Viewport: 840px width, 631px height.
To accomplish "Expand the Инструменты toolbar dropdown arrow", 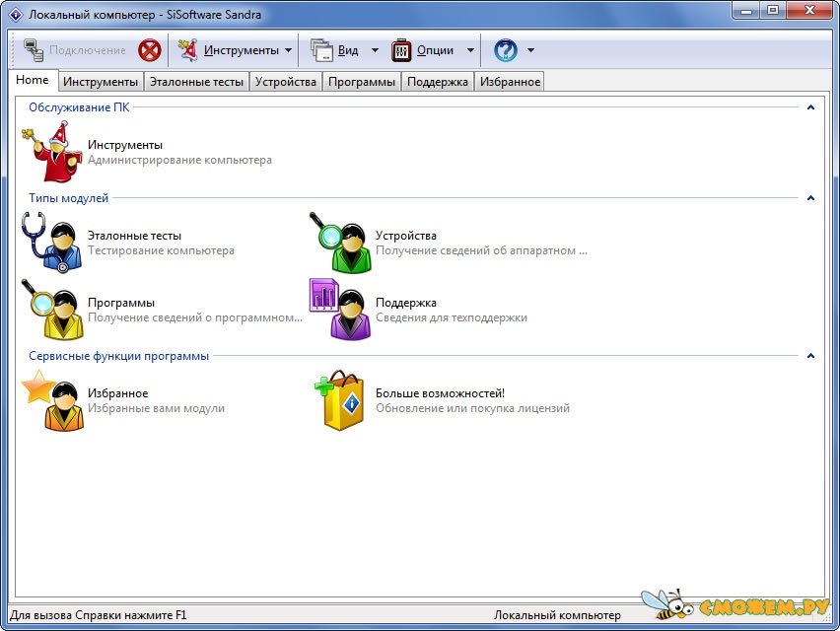I will click(x=288, y=50).
